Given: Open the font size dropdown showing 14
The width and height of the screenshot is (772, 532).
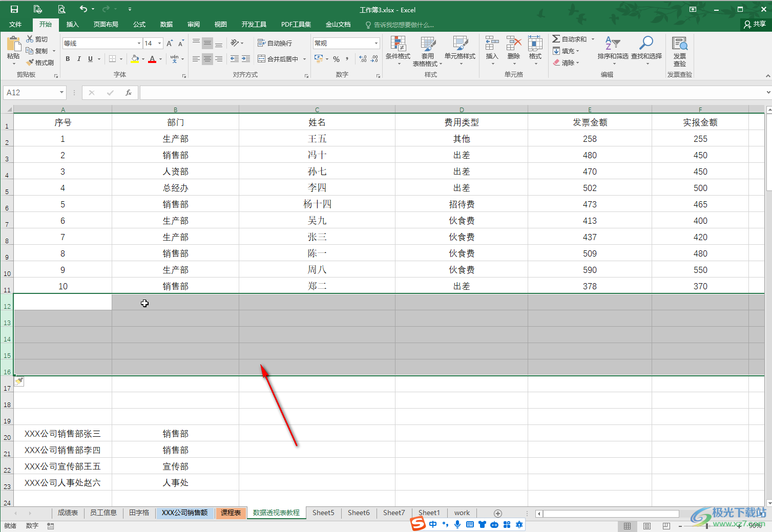Looking at the screenshot, I should (x=159, y=44).
